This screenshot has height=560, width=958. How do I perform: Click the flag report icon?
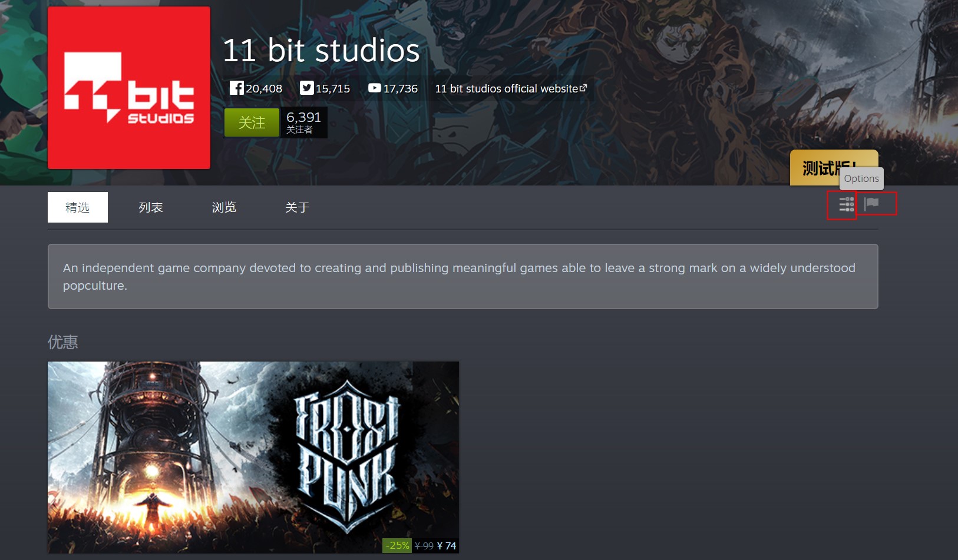872,204
